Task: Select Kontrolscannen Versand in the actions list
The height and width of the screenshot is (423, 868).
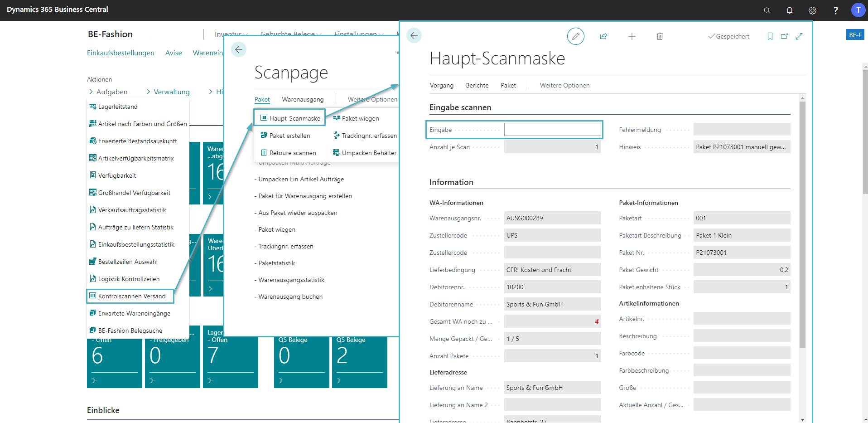Action: (131, 296)
